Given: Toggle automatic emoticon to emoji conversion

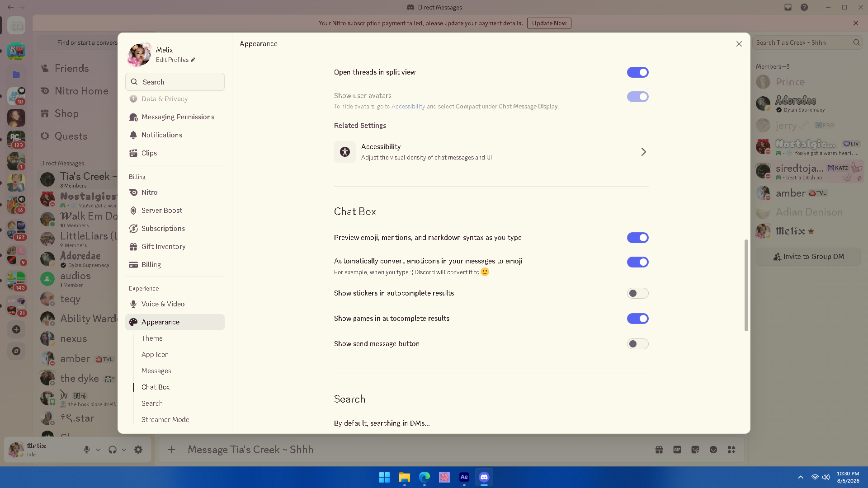Looking at the screenshot, I should (x=637, y=262).
